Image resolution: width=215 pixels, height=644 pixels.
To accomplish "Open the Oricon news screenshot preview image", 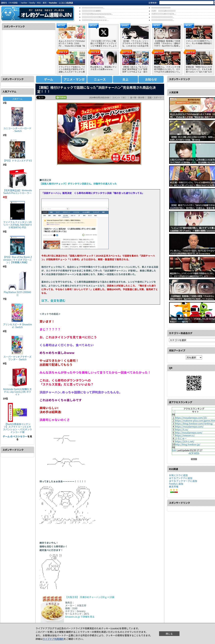I will tap(75, 224).
